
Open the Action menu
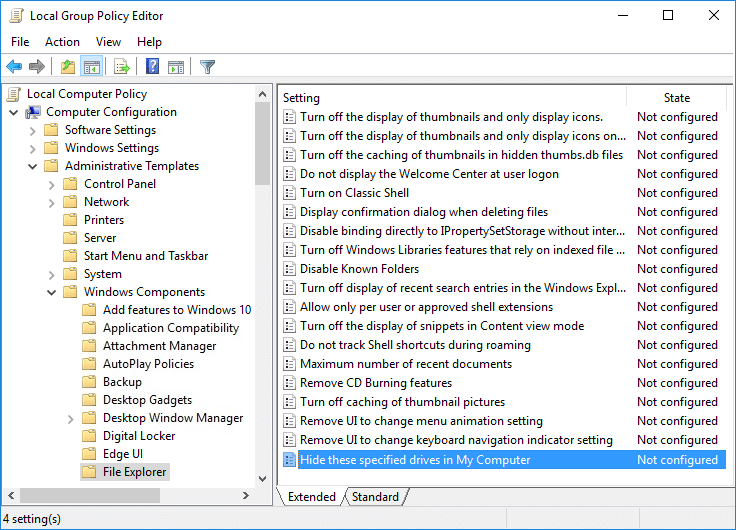coord(62,42)
